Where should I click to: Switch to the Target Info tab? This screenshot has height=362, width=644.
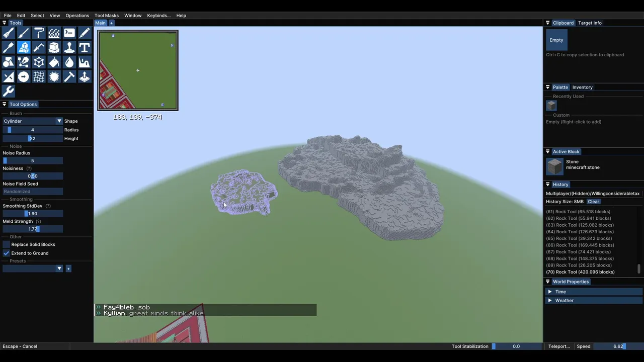(590, 23)
